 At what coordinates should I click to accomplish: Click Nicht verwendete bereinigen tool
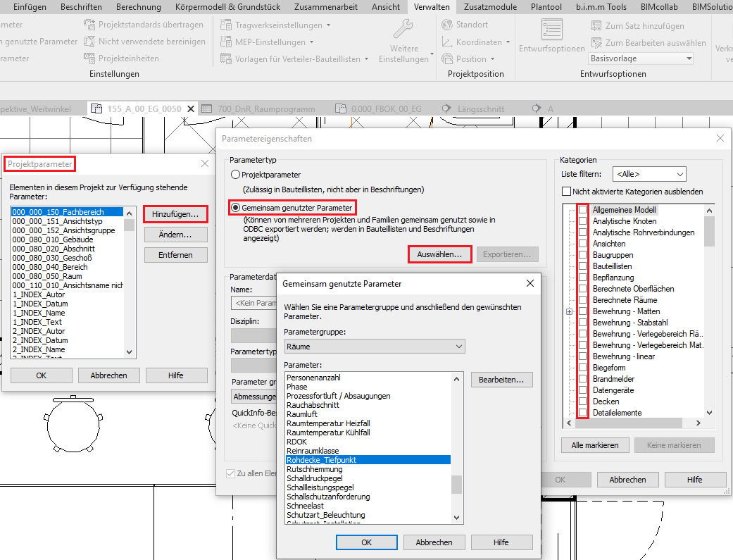pyautogui.click(x=89, y=42)
